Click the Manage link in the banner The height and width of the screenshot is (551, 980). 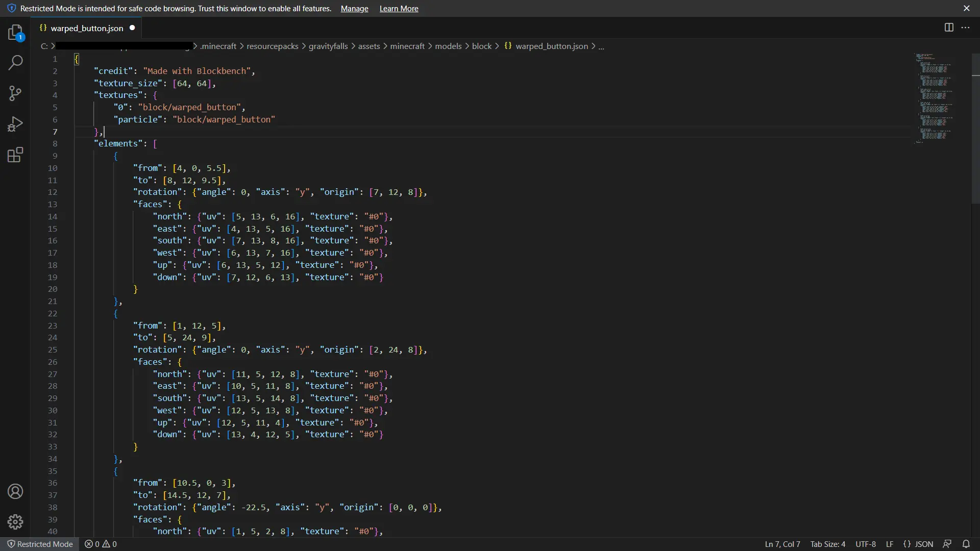click(x=354, y=9)
